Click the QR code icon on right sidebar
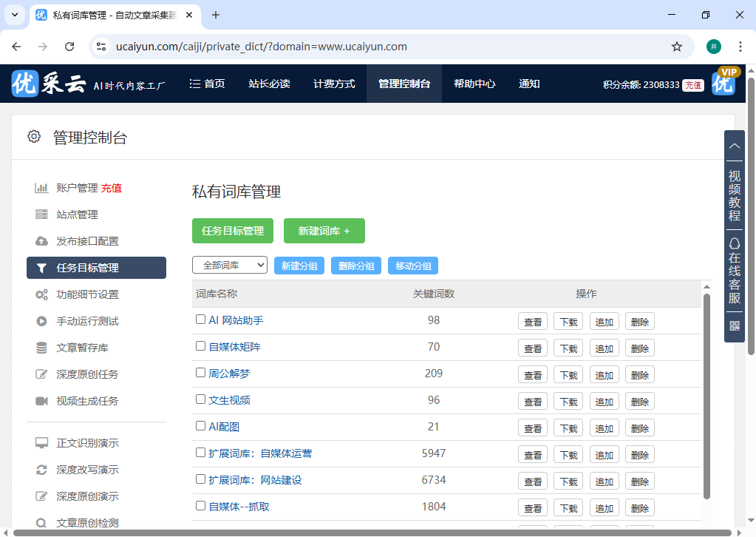Viewport: 756px width, 537px height. [x=734, y=325]
